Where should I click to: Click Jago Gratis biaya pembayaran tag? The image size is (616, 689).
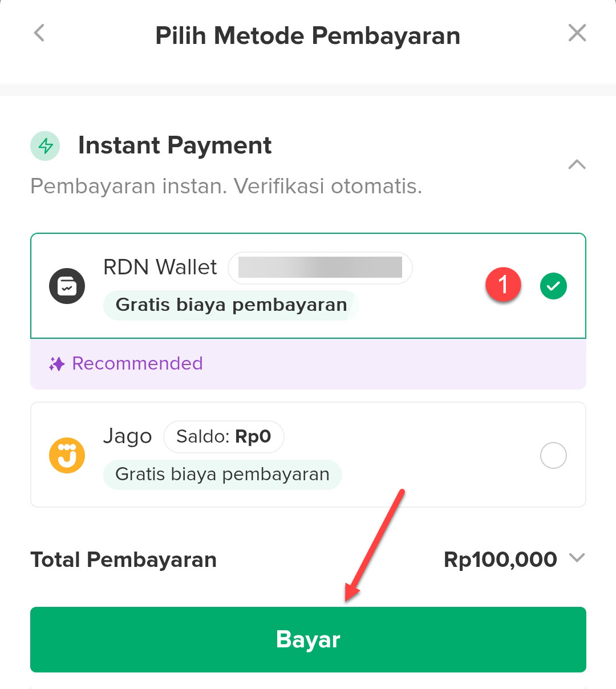[x=222, y=475]
